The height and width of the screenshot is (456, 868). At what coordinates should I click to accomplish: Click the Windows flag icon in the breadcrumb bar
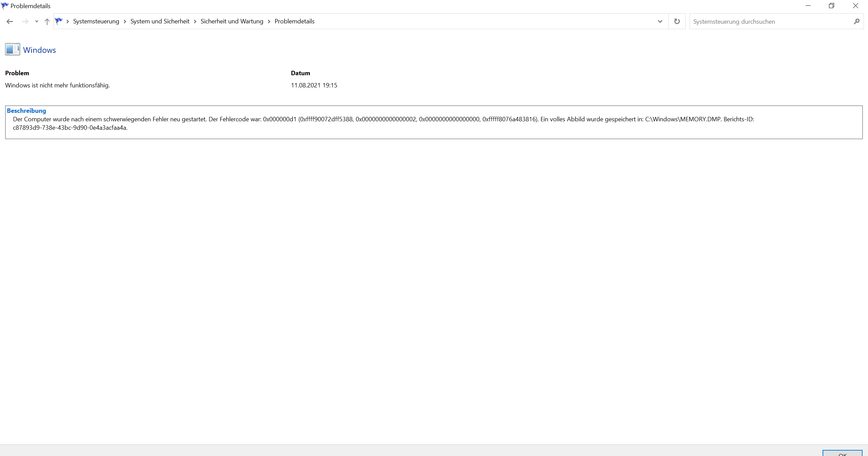tap(59, 21)
